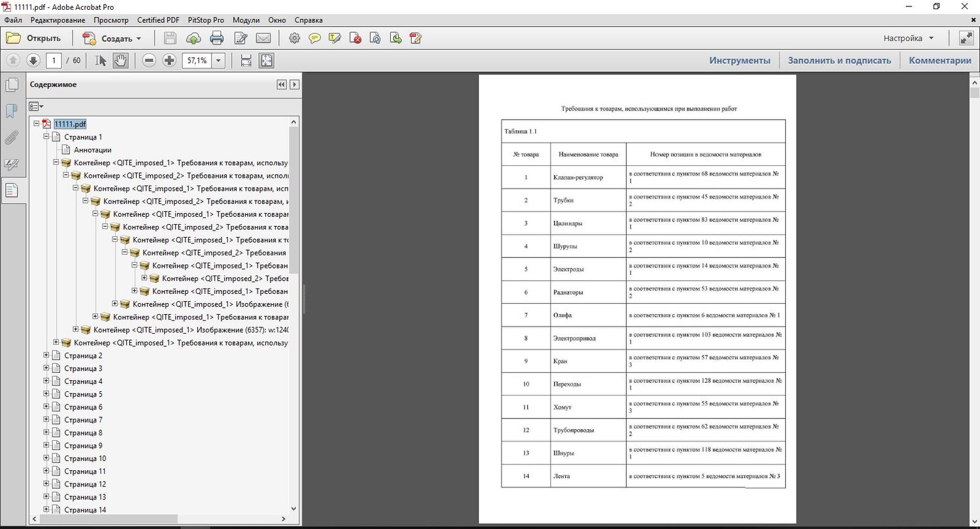Collapse Содержимое panel with double-arrow button
980x529 pixels.
(282, 85)
